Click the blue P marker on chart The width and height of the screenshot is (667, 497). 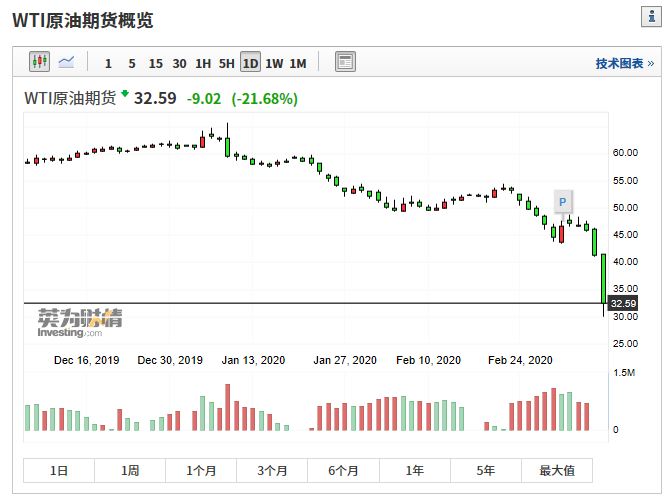click(562, 199)
